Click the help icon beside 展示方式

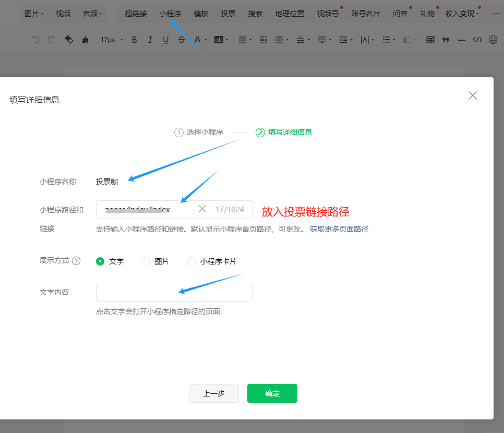(x=76, y=261)
